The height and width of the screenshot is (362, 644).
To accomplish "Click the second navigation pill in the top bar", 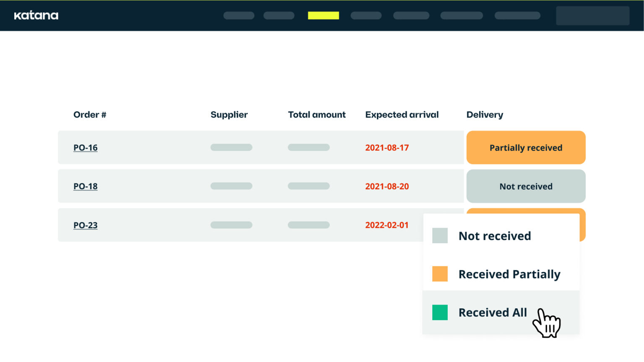I will (x=278, y=15).
